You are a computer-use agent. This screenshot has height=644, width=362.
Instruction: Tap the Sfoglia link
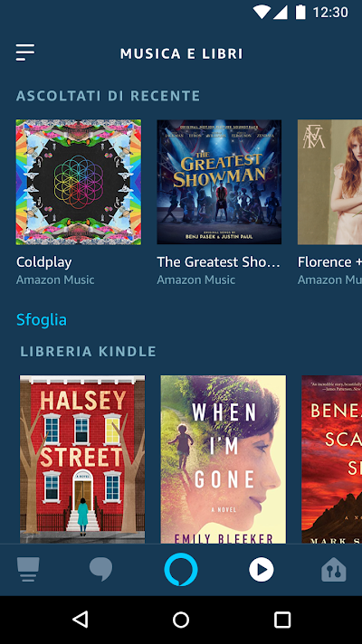[x=42, y=319]
